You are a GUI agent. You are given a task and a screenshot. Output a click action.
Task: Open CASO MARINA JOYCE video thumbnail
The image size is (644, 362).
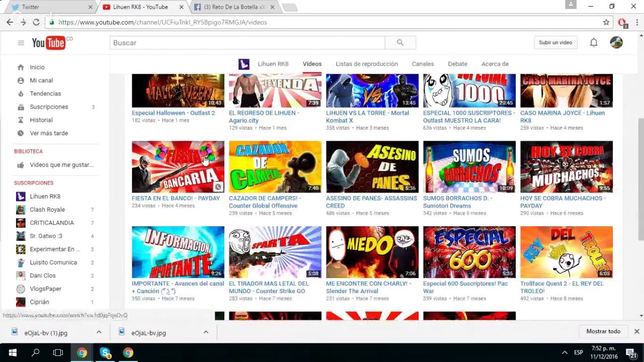click(567, 90)
